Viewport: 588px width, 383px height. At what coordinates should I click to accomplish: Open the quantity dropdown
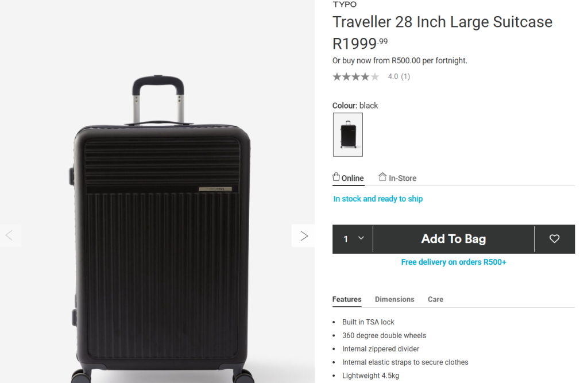[x=353, y=239]
